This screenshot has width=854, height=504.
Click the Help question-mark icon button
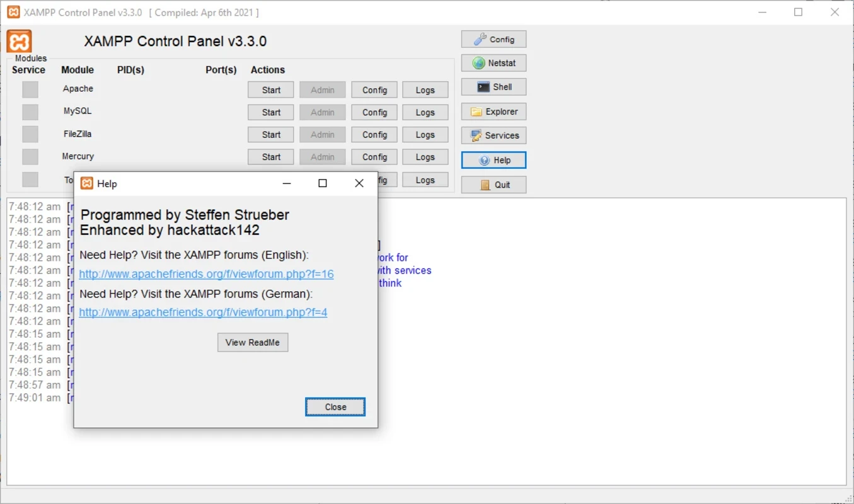click(x=493, y=160)
